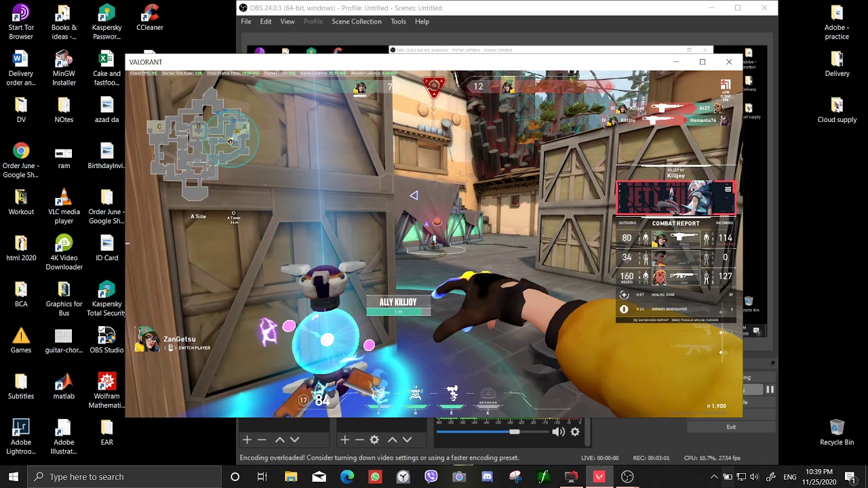Open 4K Video Downloader desktop icon
Screen dimensions: 868x488
[64, 253]
